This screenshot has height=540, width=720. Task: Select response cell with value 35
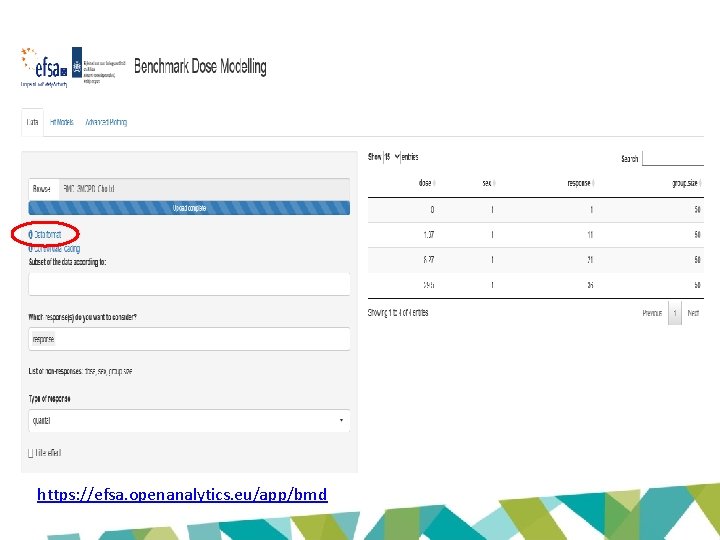tap(590, 285)
